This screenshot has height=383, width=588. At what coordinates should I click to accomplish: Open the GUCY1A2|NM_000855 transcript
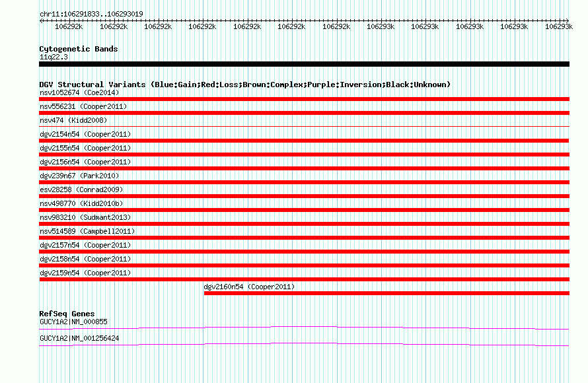pos(304,328)
